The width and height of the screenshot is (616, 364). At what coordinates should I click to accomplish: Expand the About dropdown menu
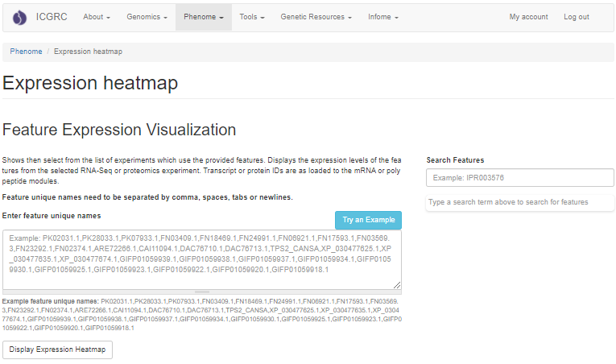pos(97,17)
